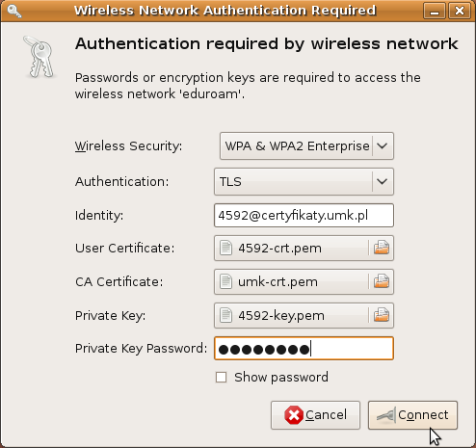Click the folder icon for User Certificate

(x=382, y=248)
